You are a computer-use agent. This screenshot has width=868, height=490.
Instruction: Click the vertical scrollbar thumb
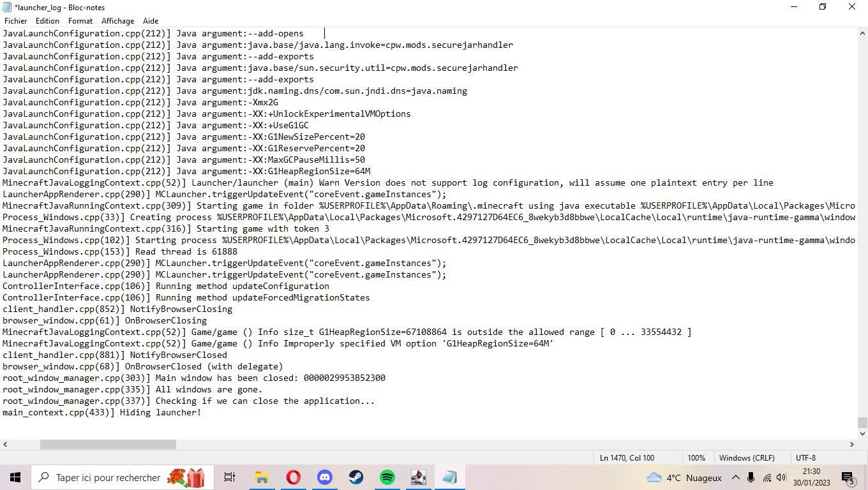[862, 422]
